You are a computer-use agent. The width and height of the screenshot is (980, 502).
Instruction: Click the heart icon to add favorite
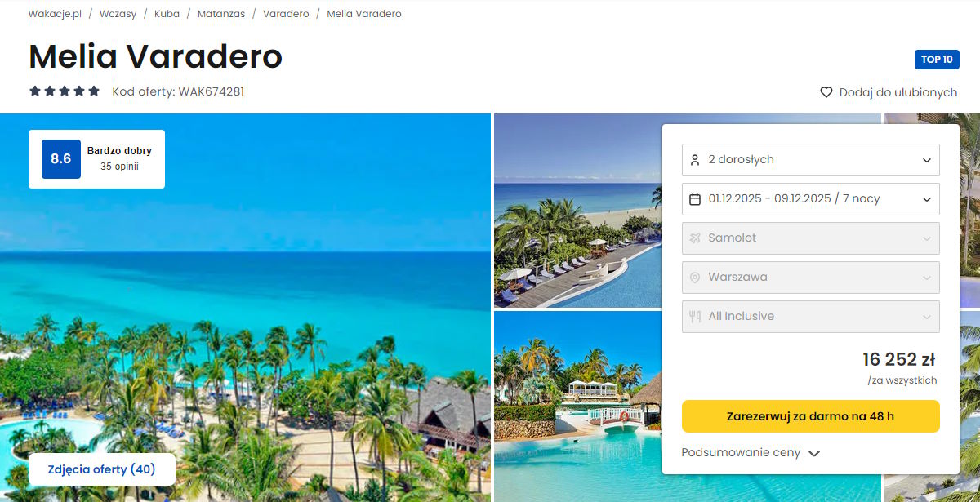coord(826,92)
